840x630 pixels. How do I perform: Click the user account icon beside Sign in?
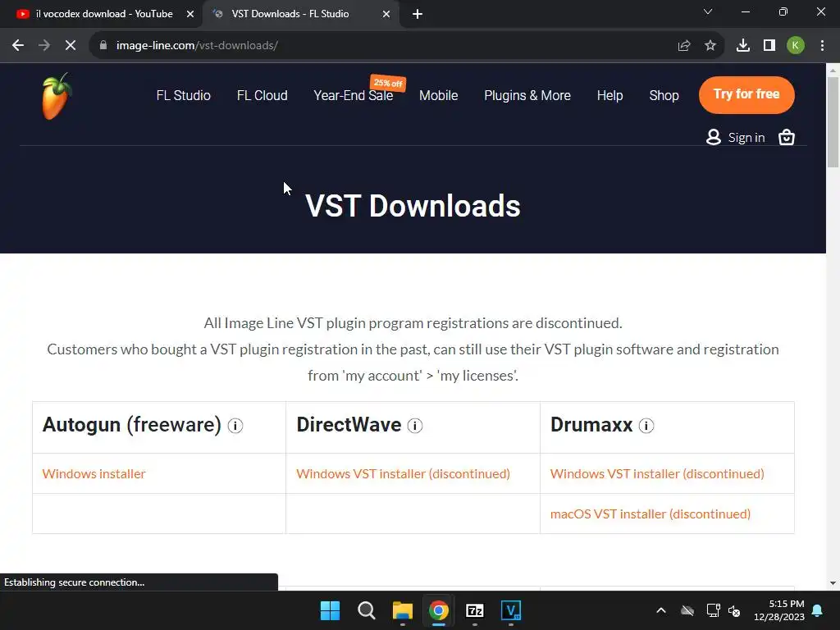tap(713, 137)
